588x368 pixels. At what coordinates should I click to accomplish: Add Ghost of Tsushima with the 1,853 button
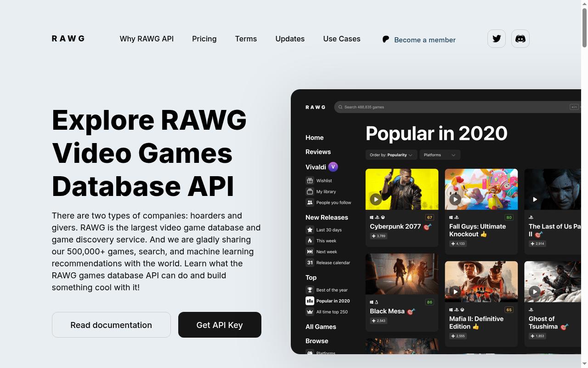pyautogui.click(x=537, y=336)
